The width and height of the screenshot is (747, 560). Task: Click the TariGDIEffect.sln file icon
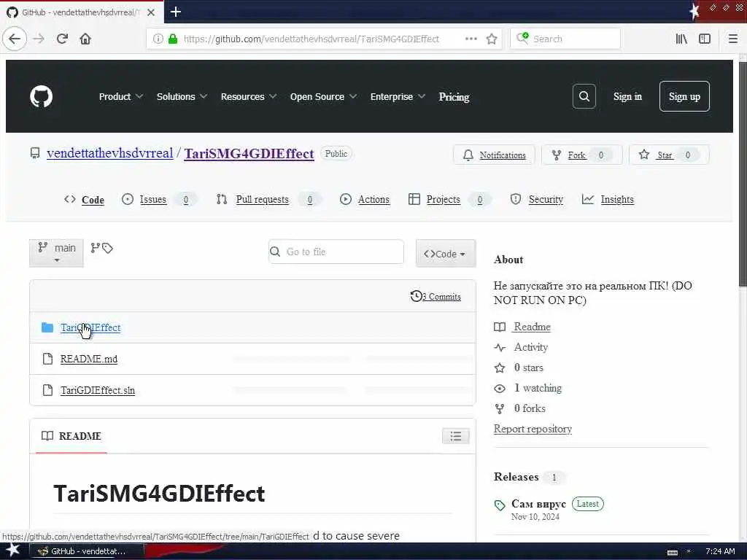[47, 390]
